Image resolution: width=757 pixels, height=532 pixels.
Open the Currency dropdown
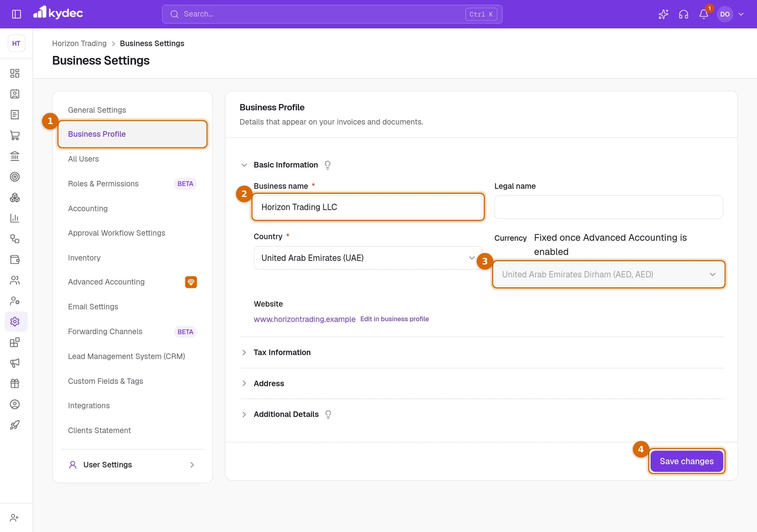click(608, 274)
